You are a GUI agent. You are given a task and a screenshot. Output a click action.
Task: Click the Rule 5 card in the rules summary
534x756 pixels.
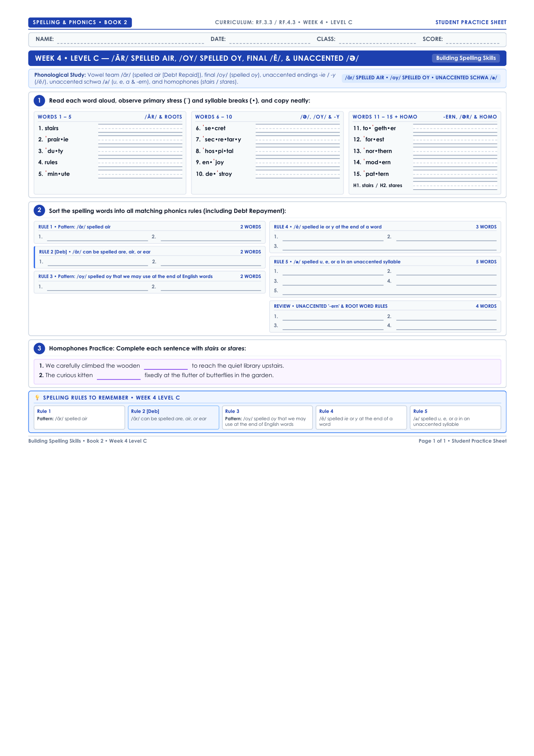(456, 418)
